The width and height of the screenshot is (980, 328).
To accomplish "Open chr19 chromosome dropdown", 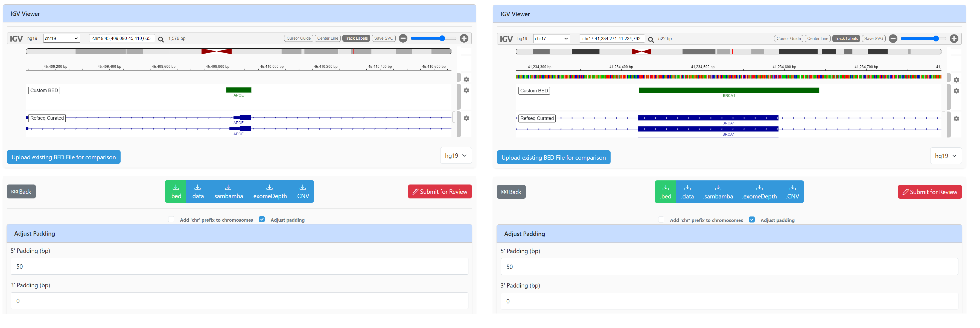I will [x=61, y=39].
